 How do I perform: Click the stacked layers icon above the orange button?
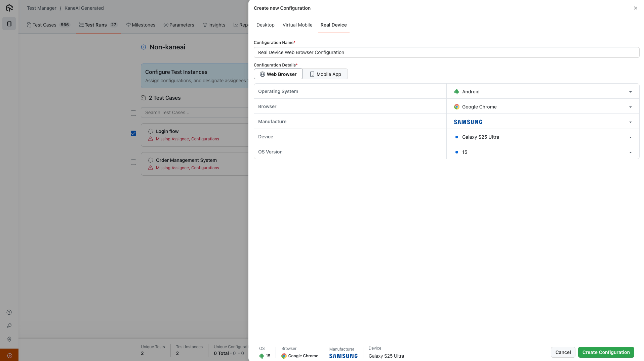pos(9,339)
